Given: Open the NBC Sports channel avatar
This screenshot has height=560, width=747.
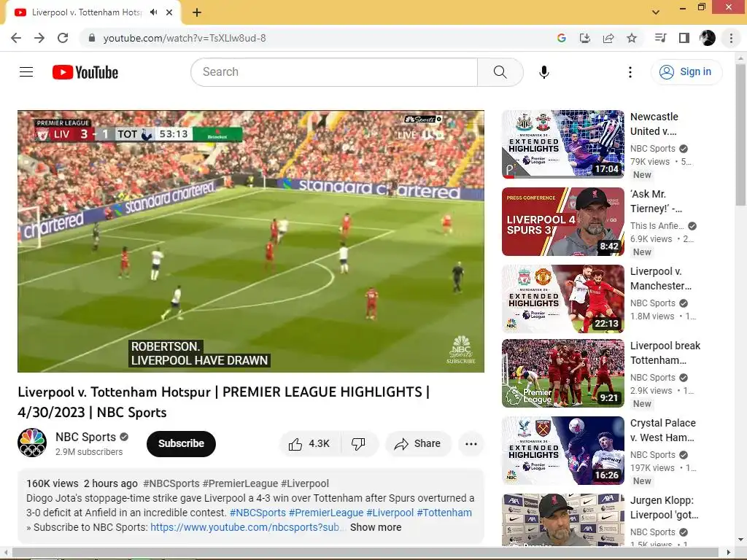Looking at the screenshot, I should point(32,443).
